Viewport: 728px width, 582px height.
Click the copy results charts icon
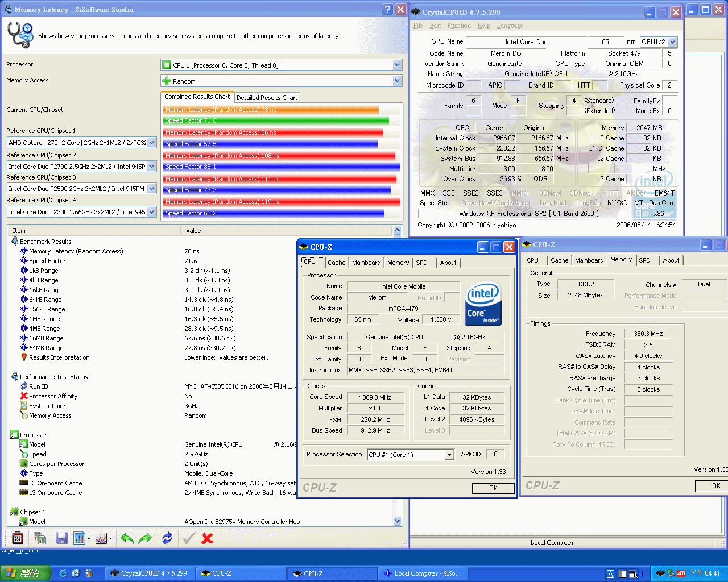pyautogui.click(x=40, y=538)
